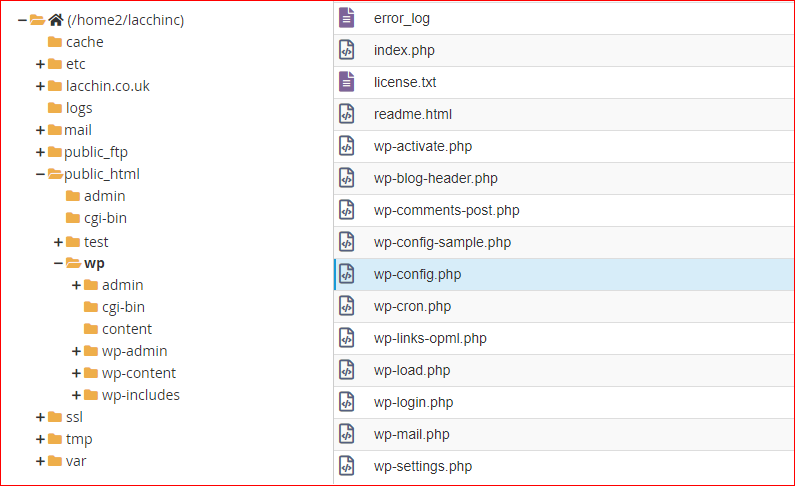Viewport: 795px width, 486px height.
Task: Collapse the public_html folder tree
Action: tap(41, 174)
